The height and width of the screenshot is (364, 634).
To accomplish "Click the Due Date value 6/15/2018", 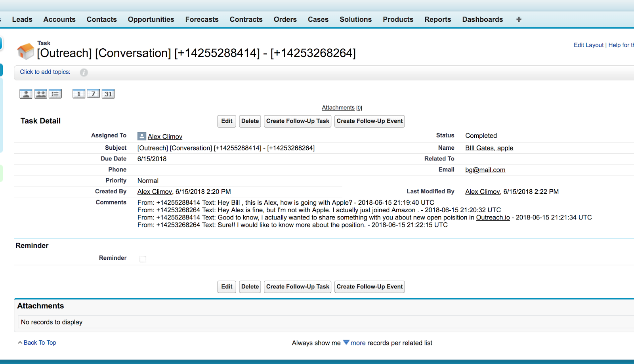I will 152,159.
